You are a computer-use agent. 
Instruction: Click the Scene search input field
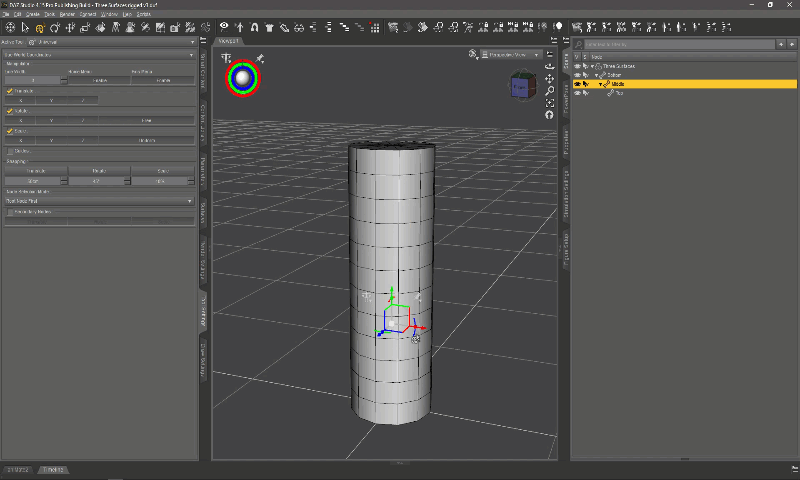(680, 44)
